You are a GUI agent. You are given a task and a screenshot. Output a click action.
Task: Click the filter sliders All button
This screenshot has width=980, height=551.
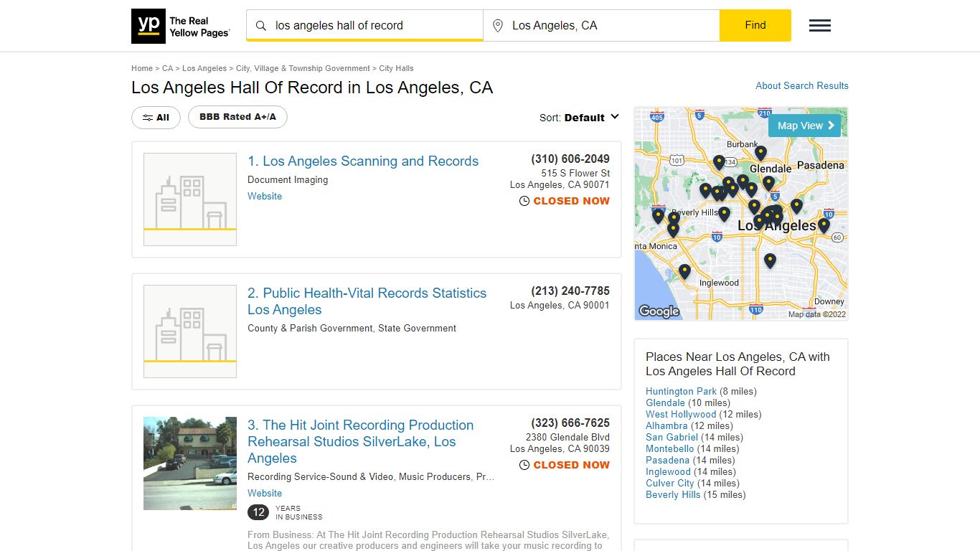point(156,118)
